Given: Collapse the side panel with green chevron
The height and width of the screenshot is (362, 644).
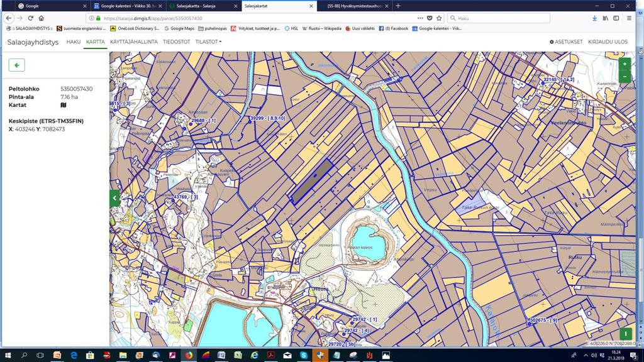Looking at the screenshot, I should coord(114,198).
